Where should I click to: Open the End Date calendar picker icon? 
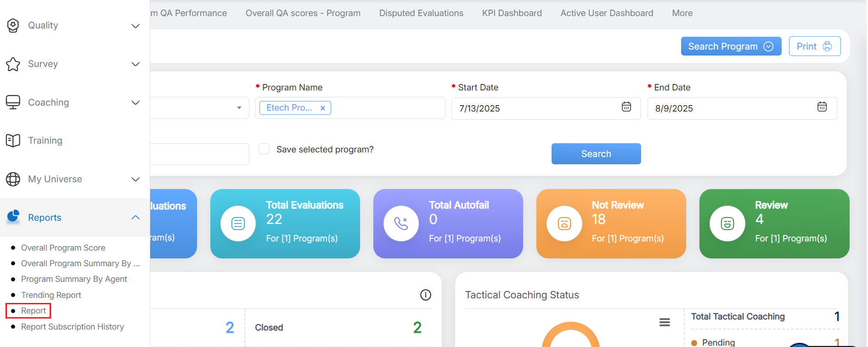tap(822, 107)
